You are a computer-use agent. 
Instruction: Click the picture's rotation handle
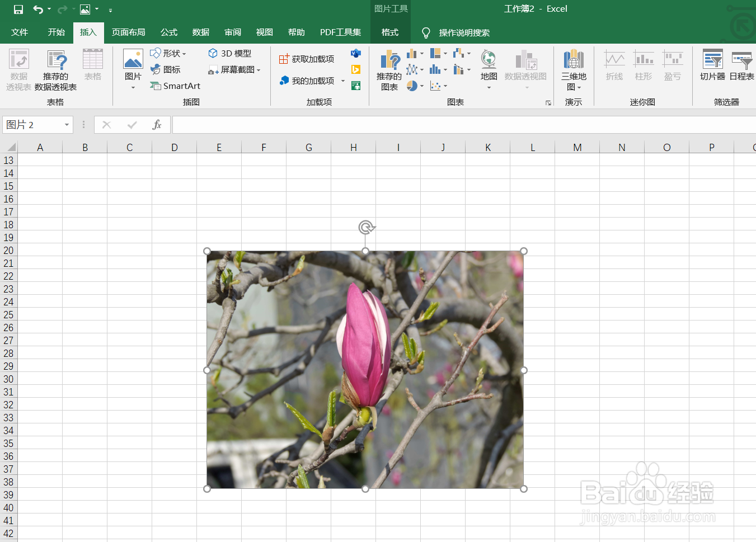(x=366, y=227)
